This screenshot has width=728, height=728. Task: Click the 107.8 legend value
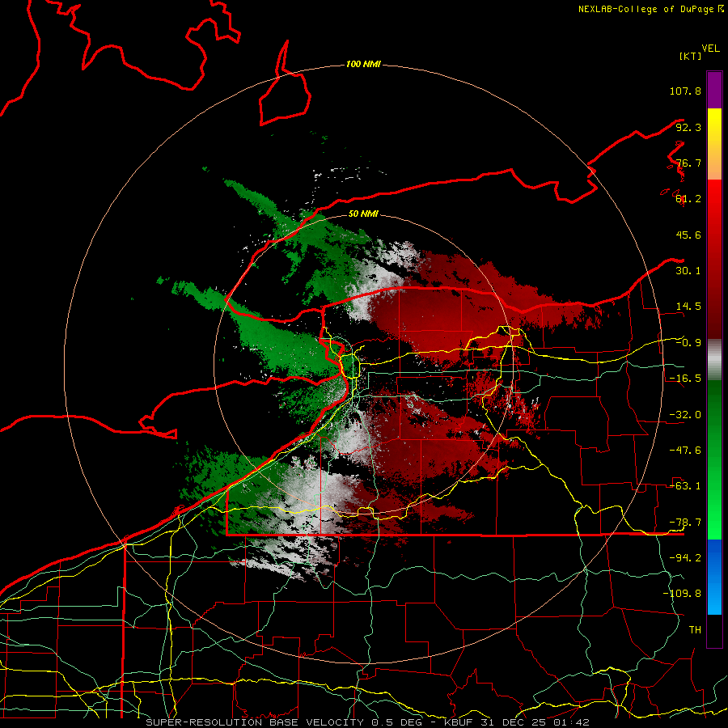click(685, 91)
